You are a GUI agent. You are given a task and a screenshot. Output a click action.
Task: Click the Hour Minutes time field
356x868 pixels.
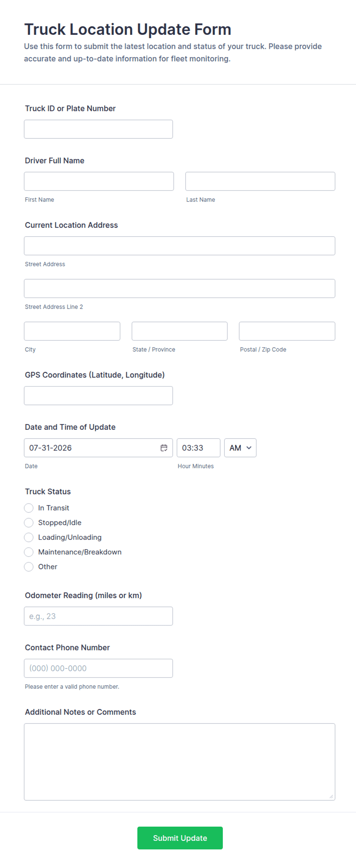pyautogui.click(x=199, y=448)
